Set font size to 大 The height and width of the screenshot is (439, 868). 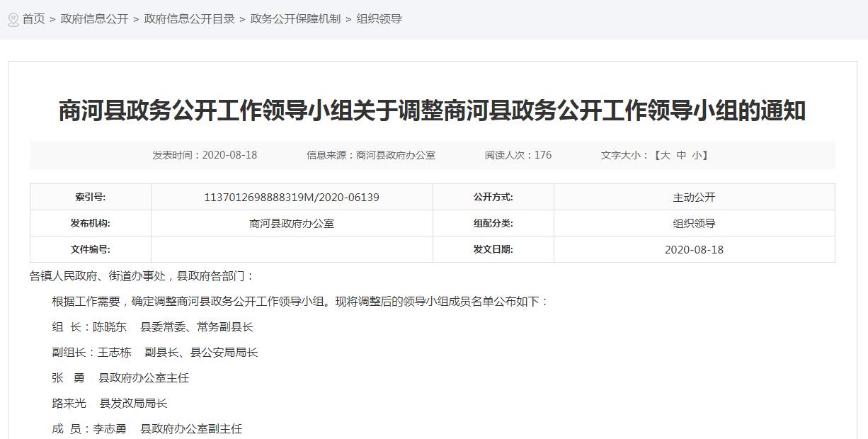tap(665, 155)
